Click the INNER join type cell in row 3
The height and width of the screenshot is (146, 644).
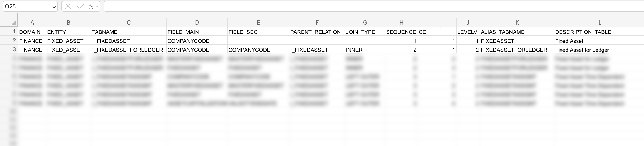tap(354, 50)
